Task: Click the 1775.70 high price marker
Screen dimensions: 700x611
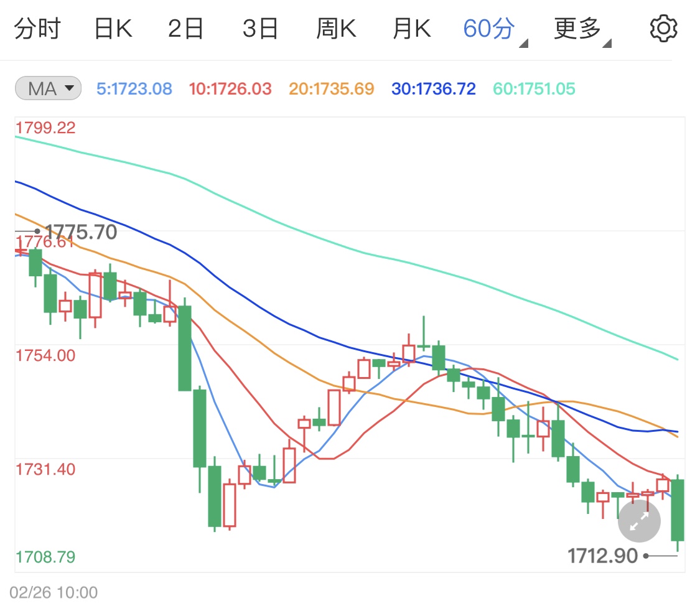Action: coord(81,232)
